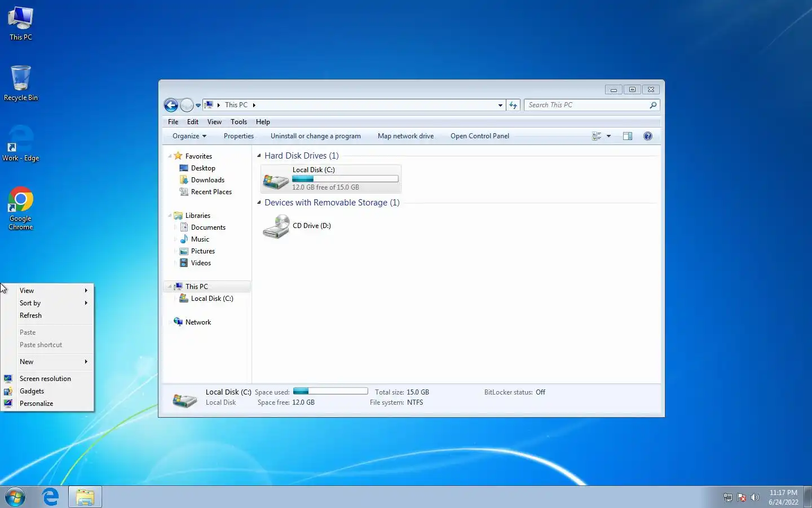Open the This PC desktop icon
The height and width of the screenshot is (508, 812).
coord(21,23)
